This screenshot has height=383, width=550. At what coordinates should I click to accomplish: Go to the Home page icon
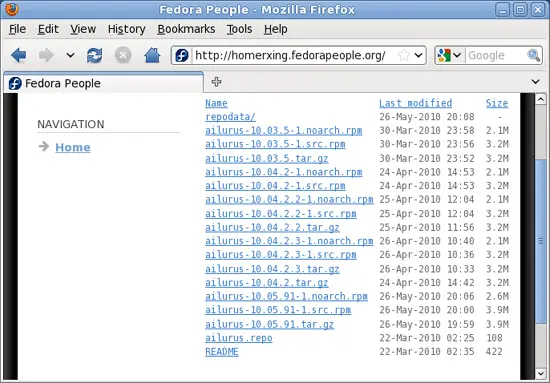click(152, 55)
